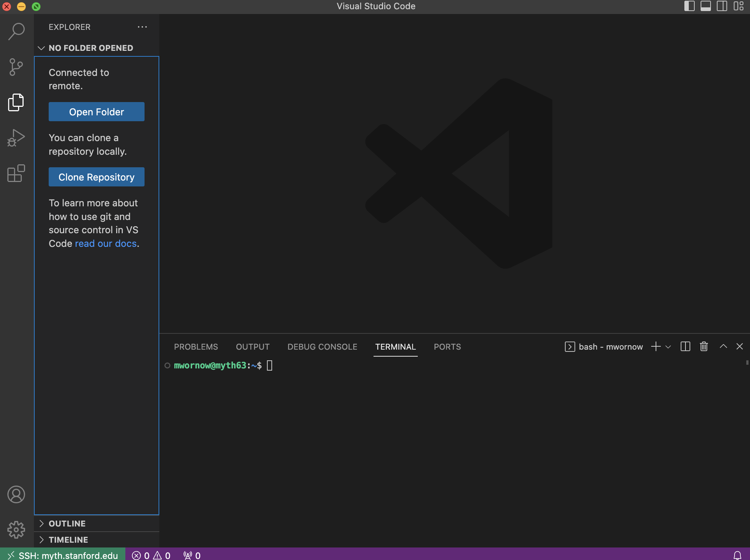Maximize the panel size chevron

[x=723, y=346]
